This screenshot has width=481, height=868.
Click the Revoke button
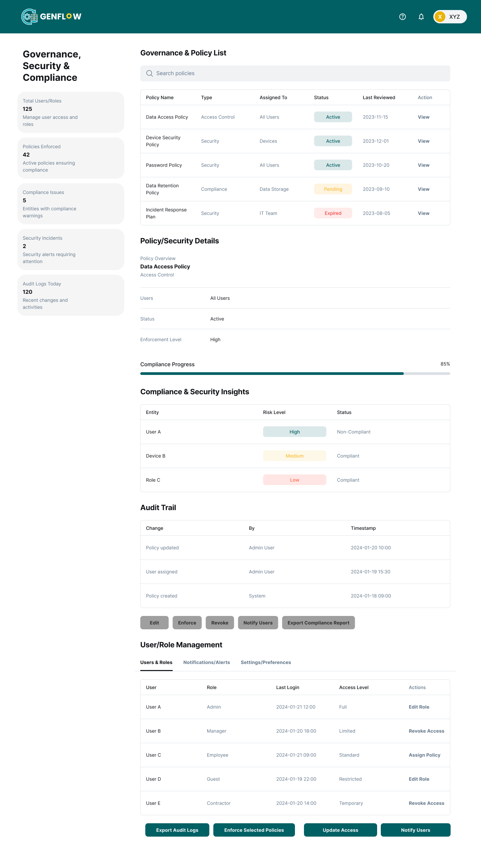click(220, 623)
